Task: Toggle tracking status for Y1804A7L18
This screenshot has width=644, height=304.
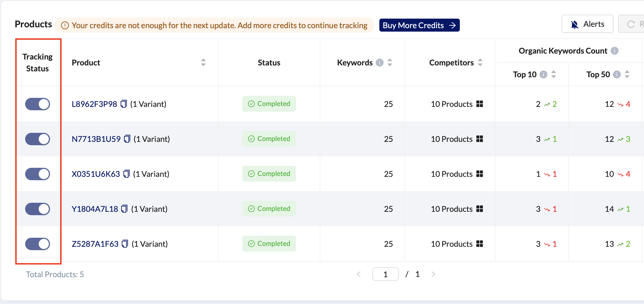Action: (x=38, y=209)
